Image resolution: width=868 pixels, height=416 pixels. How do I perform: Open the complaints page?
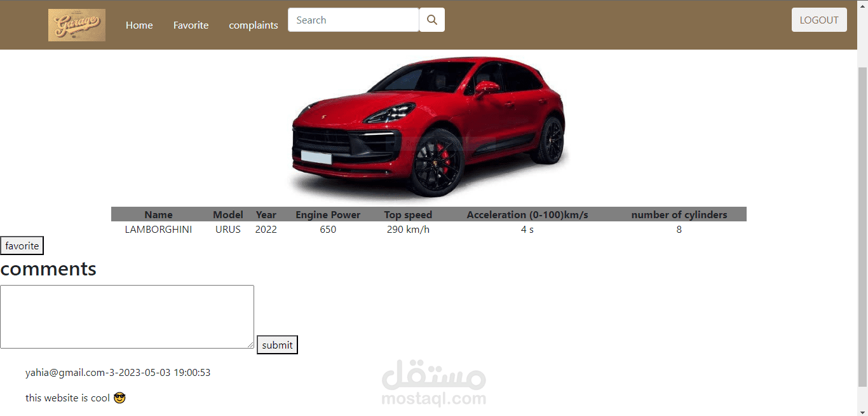254,25
